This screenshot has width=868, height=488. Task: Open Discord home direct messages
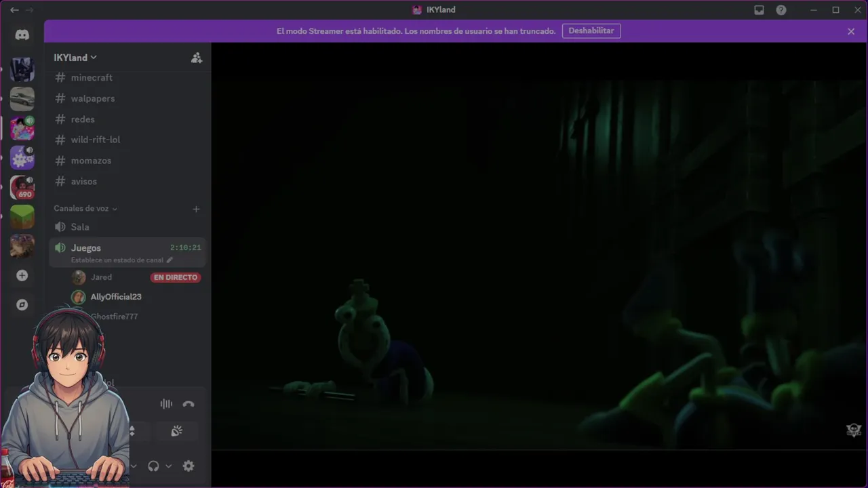pos(22,35)
